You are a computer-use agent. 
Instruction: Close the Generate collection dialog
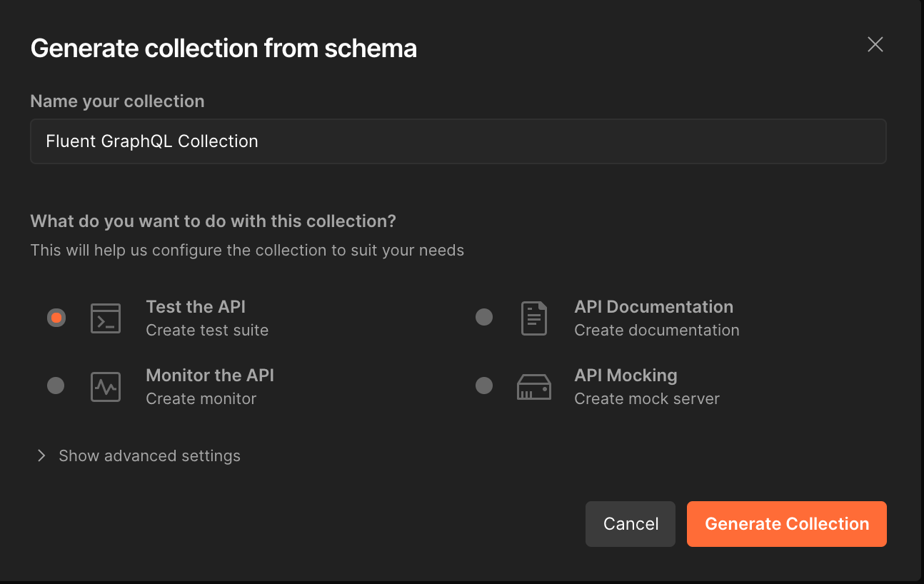(x=875, y=45)
